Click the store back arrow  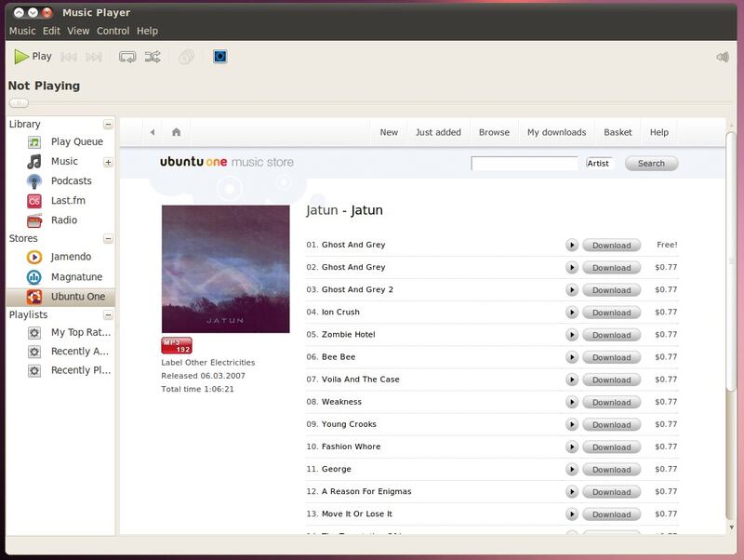click(153, 132)
